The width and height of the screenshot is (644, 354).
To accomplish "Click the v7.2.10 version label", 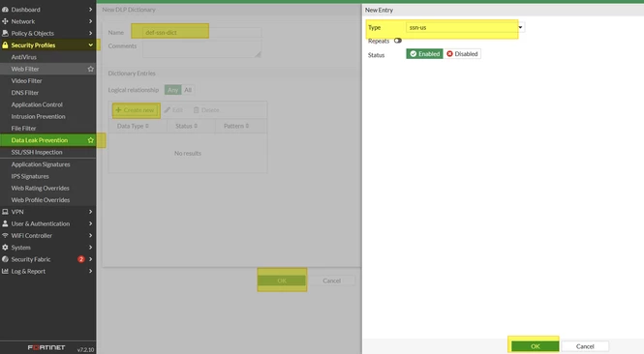I will [85, 349].
